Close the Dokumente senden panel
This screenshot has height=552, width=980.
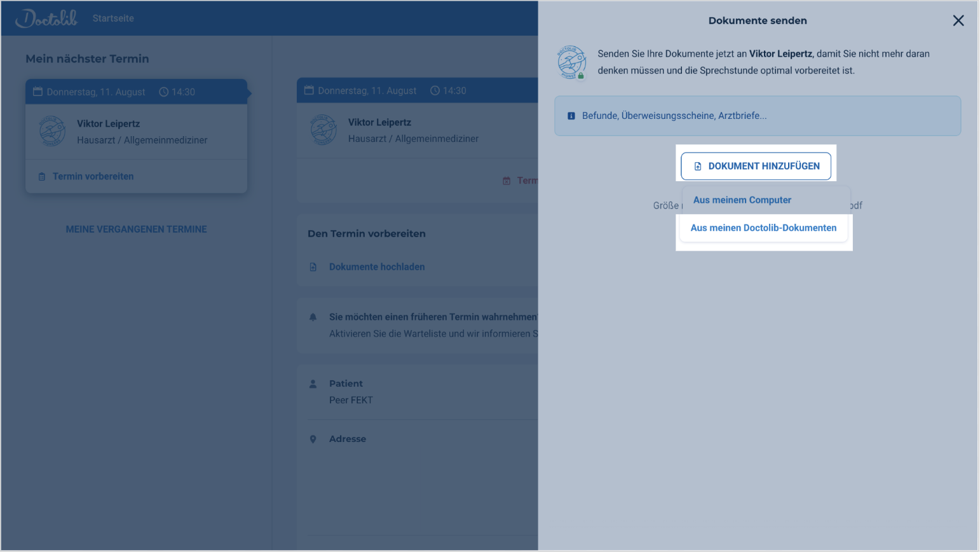pos(958,21)
